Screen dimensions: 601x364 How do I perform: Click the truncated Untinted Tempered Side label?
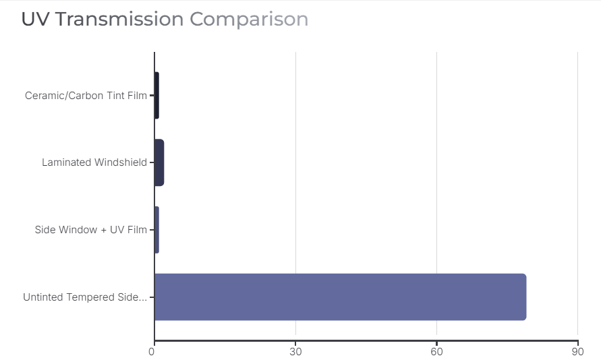click(84, 297)
